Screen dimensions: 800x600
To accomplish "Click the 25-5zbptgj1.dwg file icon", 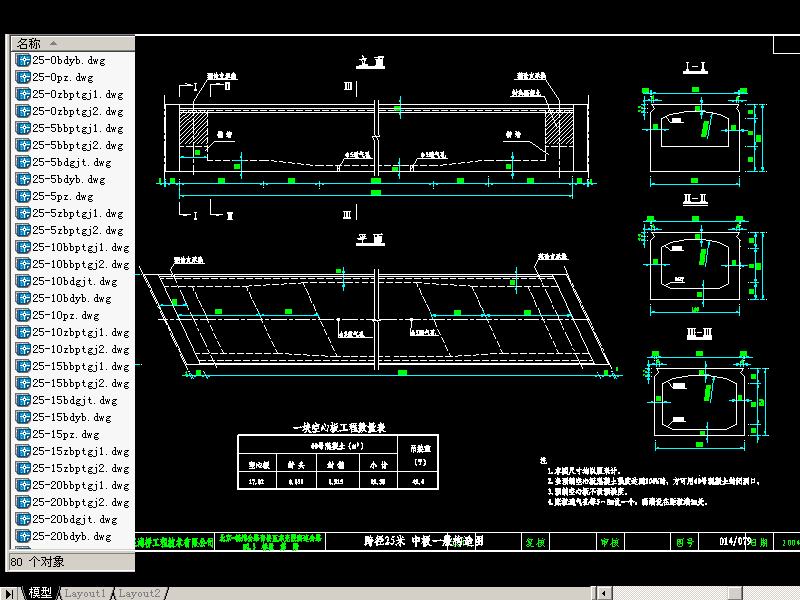I will point(23,213).
